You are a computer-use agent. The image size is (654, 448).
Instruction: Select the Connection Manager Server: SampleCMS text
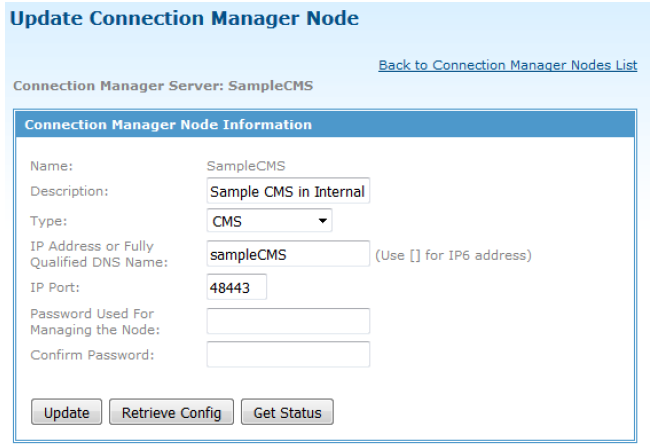click(163, 86)
